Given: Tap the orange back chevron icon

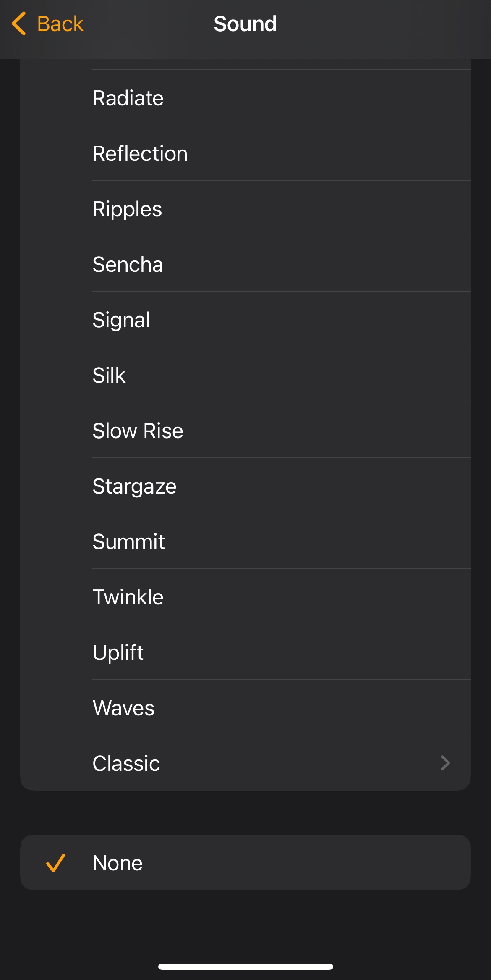Looking at the screenshot, I should [x=19, y=24].
